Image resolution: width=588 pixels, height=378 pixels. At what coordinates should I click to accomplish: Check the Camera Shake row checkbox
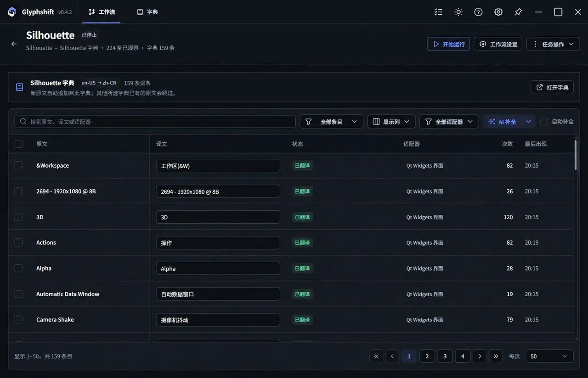18,320
